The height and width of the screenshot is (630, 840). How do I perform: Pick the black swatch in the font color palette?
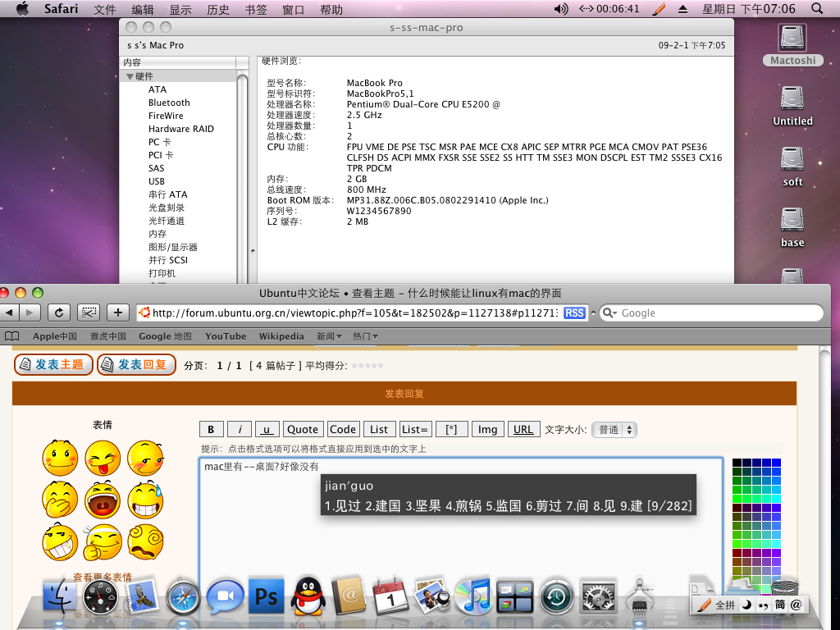[737, 463]
